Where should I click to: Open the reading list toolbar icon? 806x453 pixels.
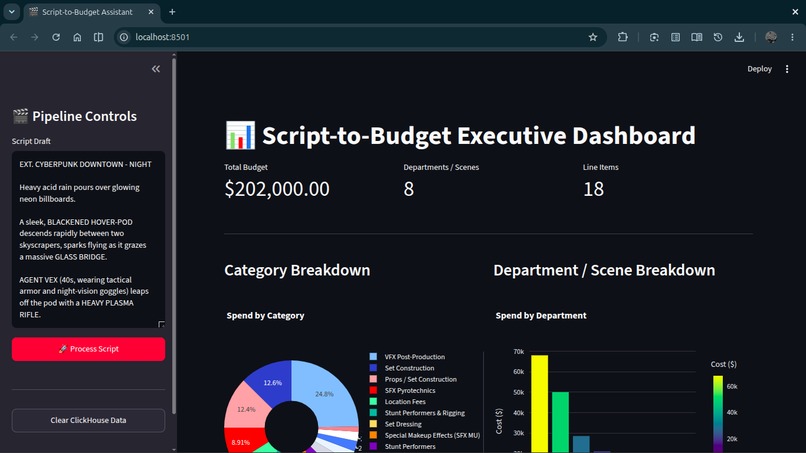(675, 37)
